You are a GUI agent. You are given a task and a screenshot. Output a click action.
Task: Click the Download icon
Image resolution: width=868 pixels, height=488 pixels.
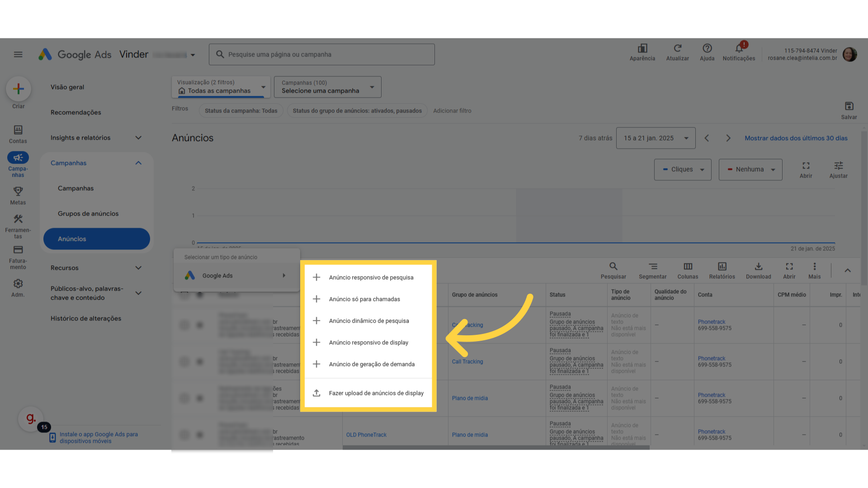click(759, 267)
